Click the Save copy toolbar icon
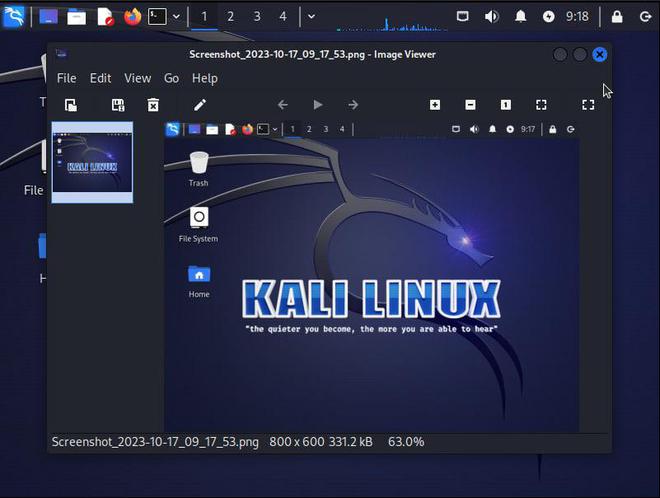Screen dimensions: 660x498 (118, 105)
